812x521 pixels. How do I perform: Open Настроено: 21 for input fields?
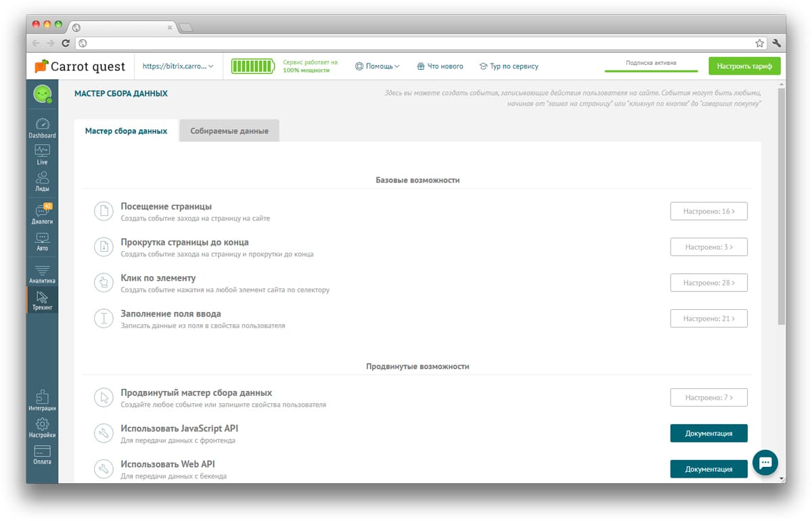(x=708, y=319)
